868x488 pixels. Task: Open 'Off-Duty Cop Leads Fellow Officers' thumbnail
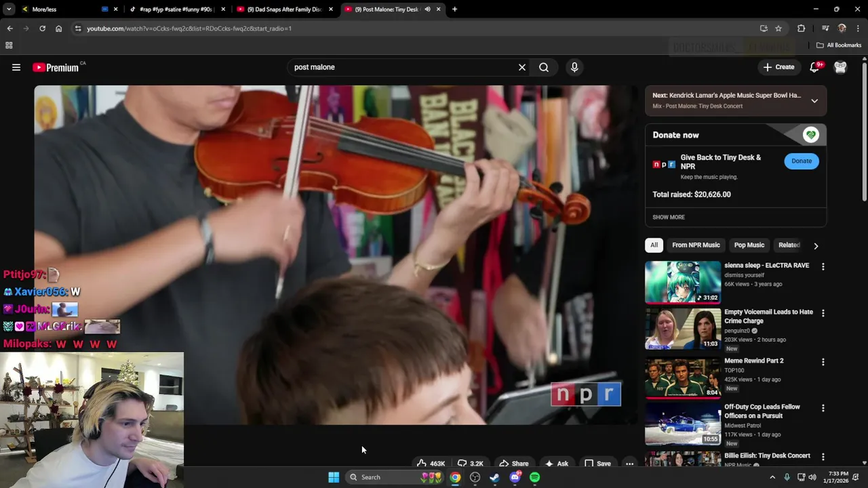click(x=683, y=424)
